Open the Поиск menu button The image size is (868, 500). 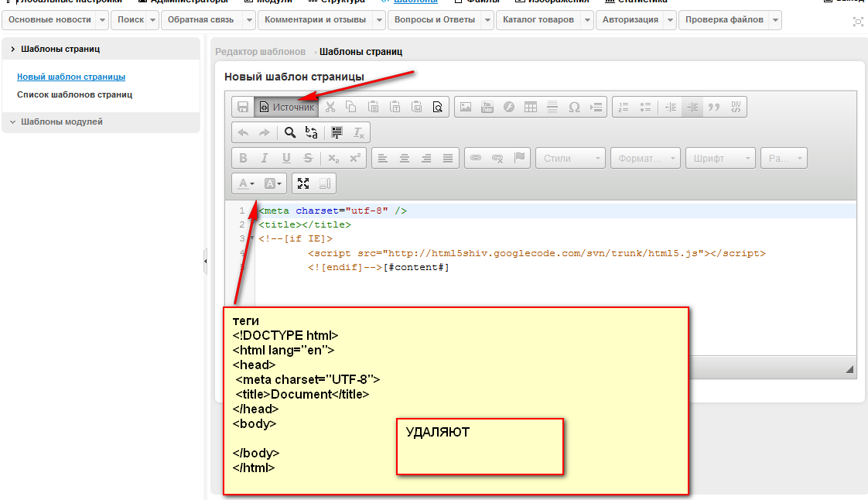point(131,20)
